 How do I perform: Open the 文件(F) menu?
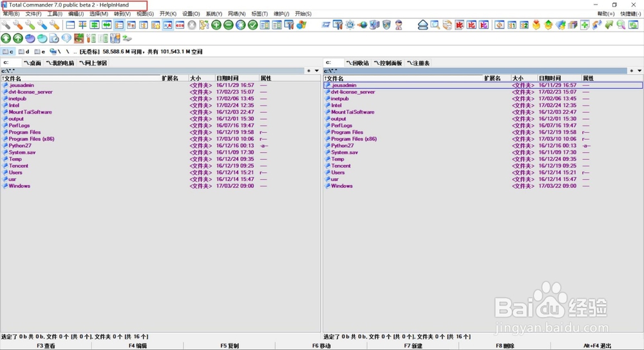click(x=33, y=14)
